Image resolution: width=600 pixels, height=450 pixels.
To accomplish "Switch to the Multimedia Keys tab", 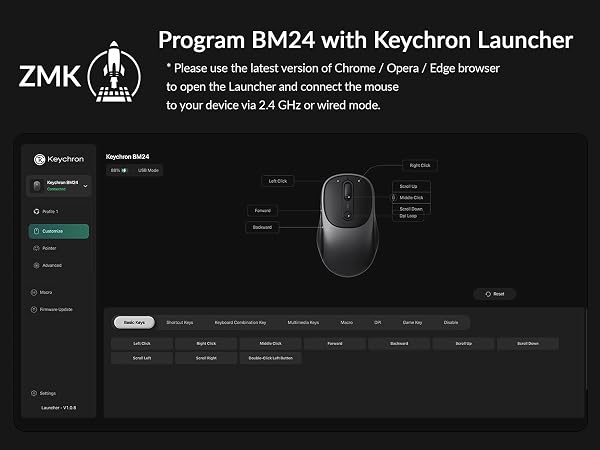I will click(303, 323).
